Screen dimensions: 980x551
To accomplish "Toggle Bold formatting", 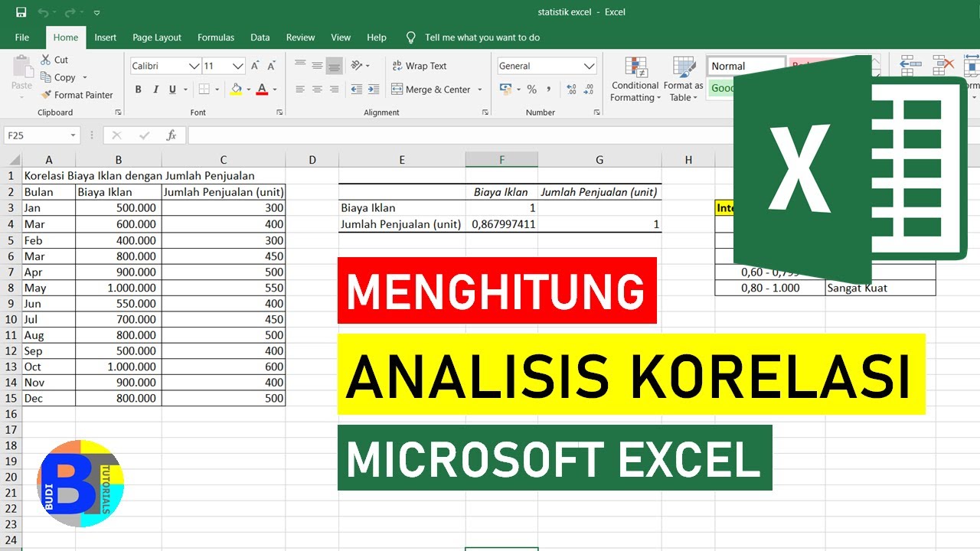I will pyautogui.click(x=139, y=90).
